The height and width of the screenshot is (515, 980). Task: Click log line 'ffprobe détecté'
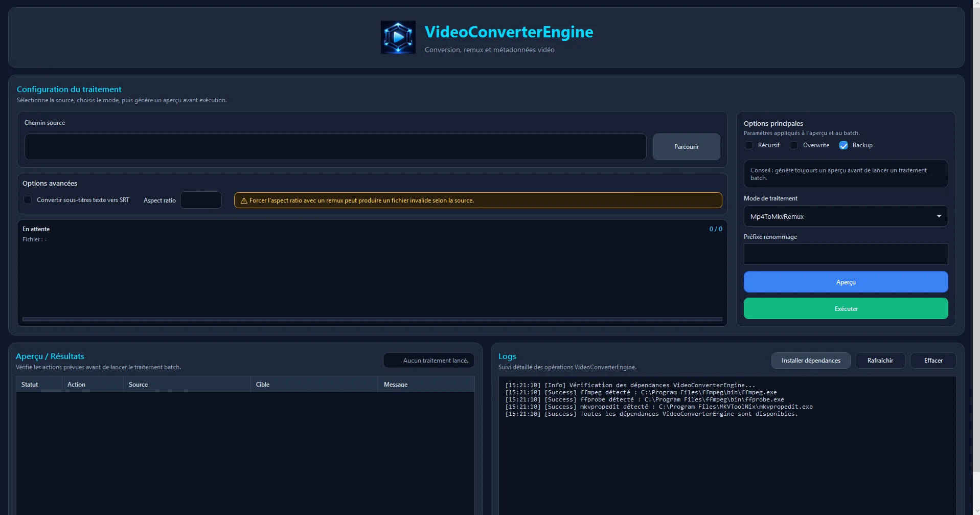(645, 399)
